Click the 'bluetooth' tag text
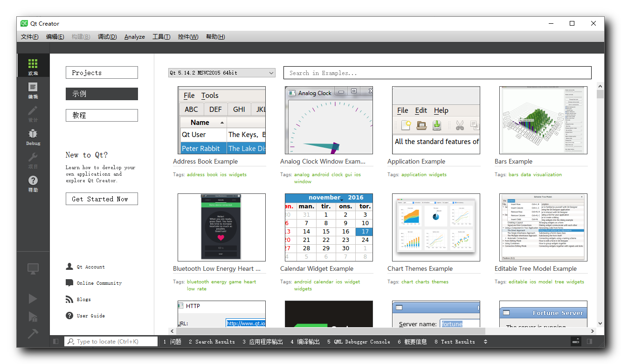Screen dimensions: 621x364 click(x=198, y=282)
